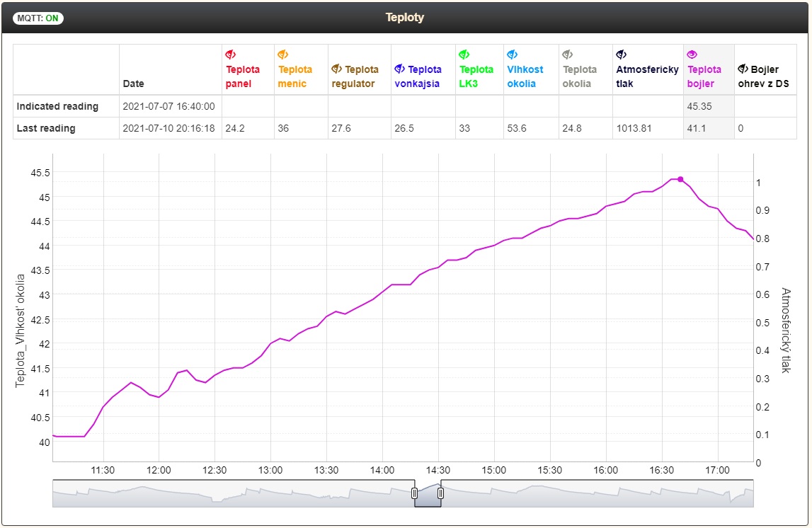Show the Teplota panel series via eye icon
The height and width of the screenshot is (528, 812).
[x=230, y=54]
